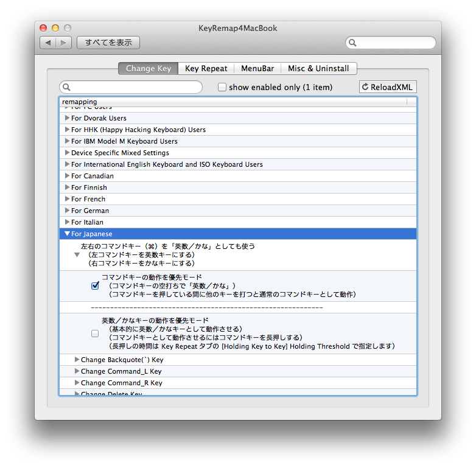Expand For HHK (Happy Hacking Keyboard) Users

(68, 129)
